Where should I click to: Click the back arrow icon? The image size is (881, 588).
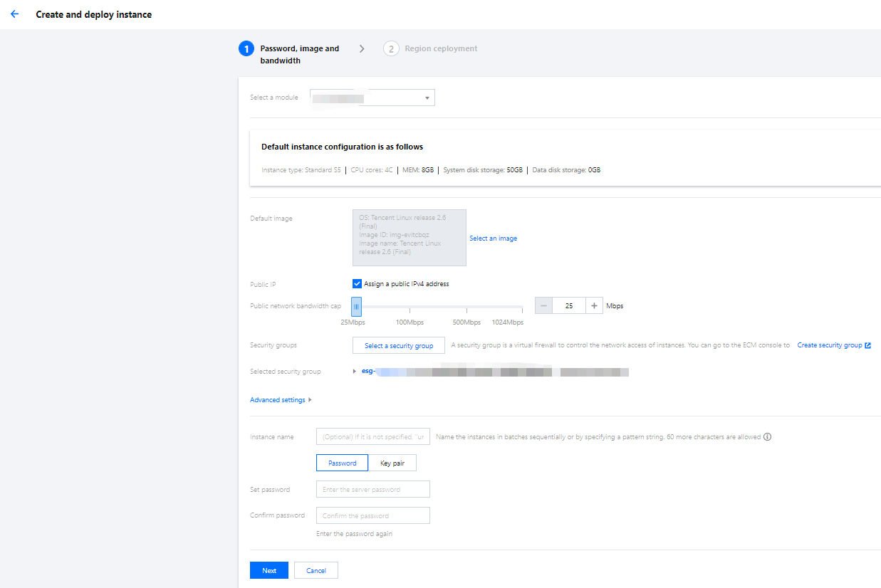point(15,14)
